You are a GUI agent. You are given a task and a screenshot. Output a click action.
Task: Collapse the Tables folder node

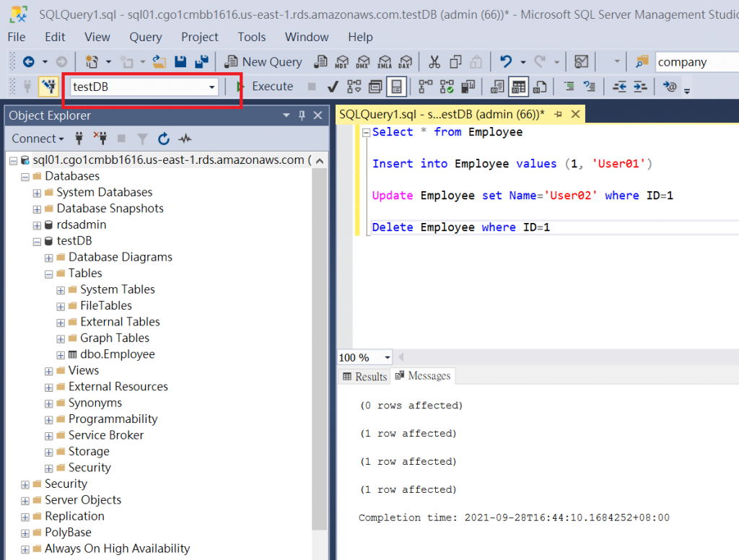click(48, 274)
